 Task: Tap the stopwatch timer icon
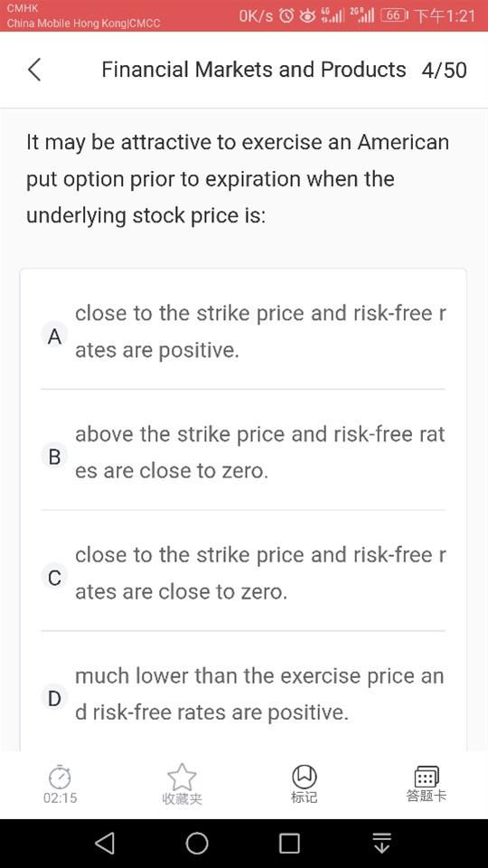[60, 778]
